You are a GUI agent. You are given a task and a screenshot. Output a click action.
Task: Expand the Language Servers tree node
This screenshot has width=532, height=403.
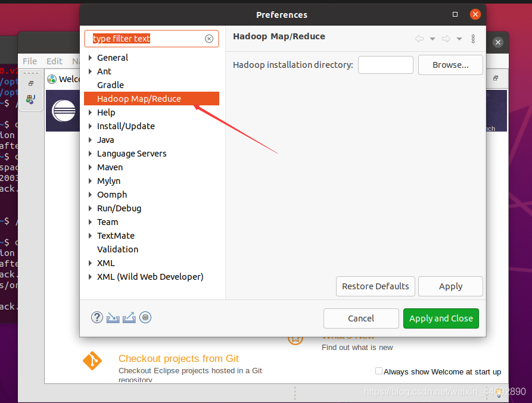pyautogui.click(x=90, y=154)
